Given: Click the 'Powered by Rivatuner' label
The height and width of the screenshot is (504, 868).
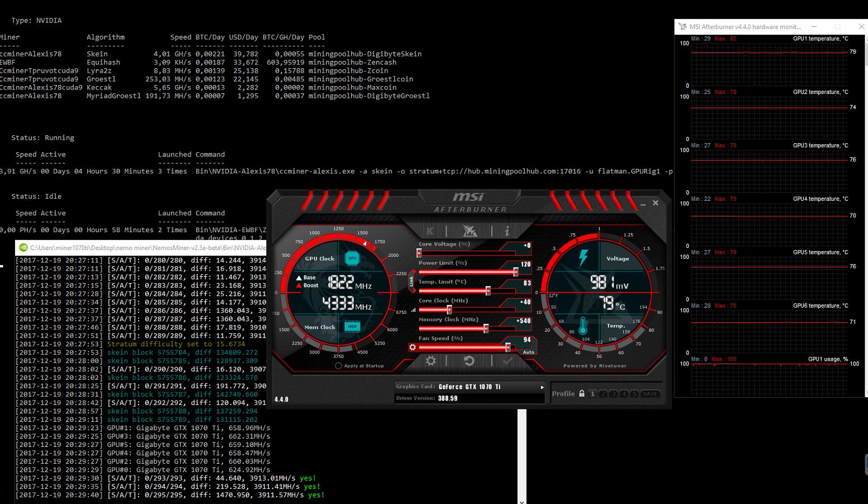Looking at the screenshot, I should 595,366.
